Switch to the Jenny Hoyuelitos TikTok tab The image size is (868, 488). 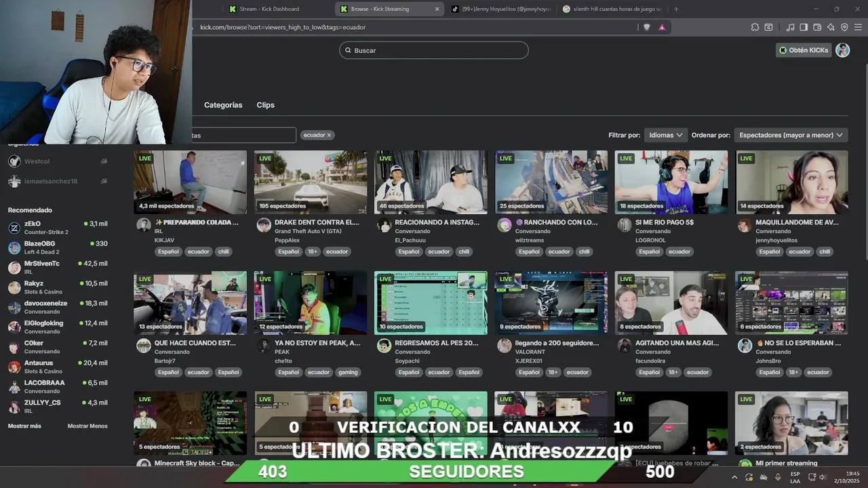[x=500, y=9]
